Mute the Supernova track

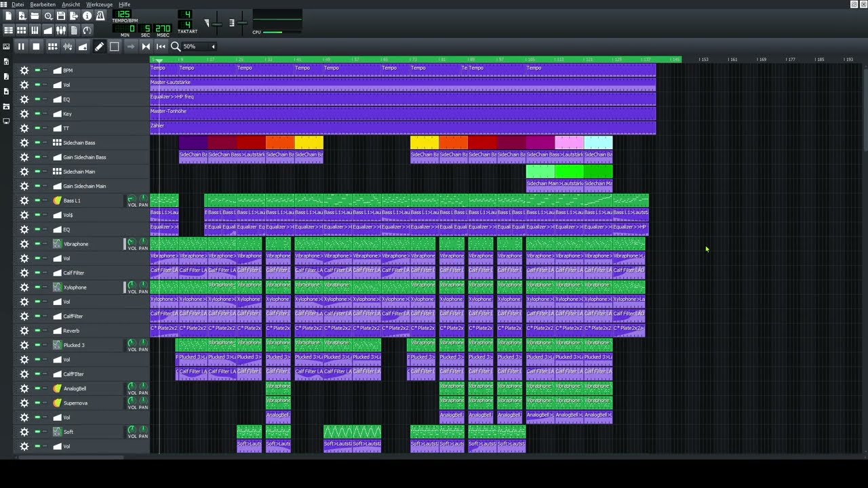[x=37, y=403]
